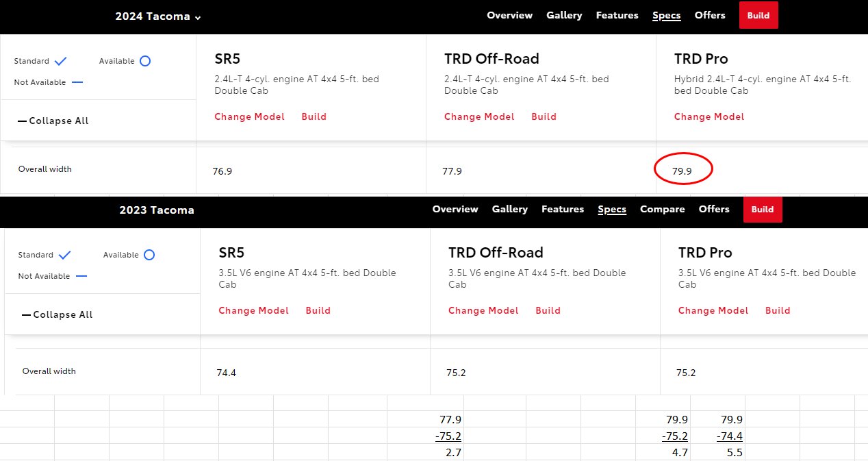This screenshot has width=868, height=461.
Task: Click Build under the 2023 SR5
Action: pos(318,310)
